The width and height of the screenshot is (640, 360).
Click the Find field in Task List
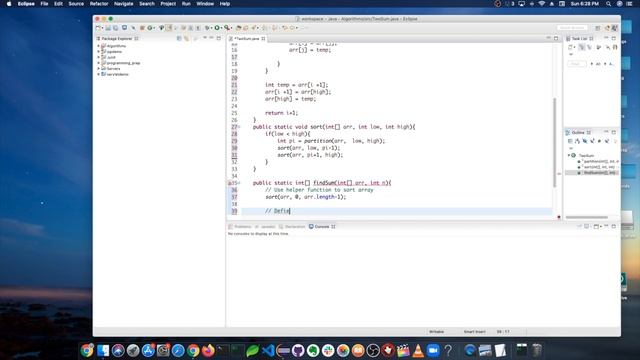pyautogui.click(x=576, y=64)
